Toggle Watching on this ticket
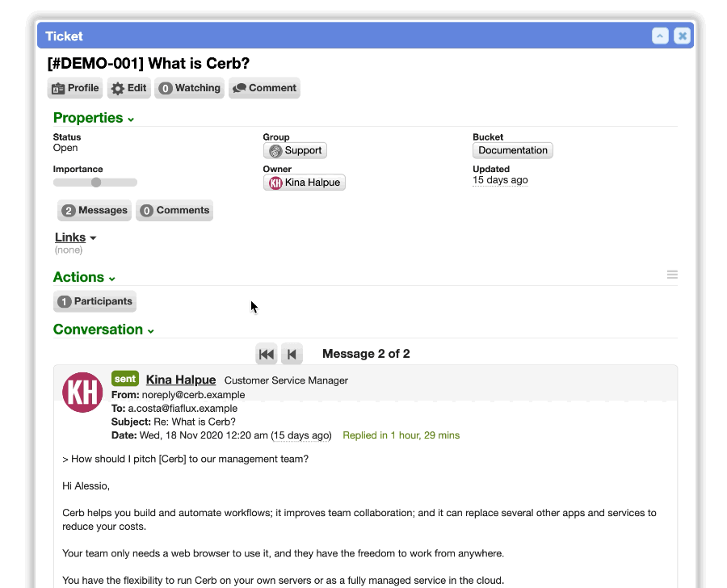This screenshot has width=727, height=588. [189, 88]
